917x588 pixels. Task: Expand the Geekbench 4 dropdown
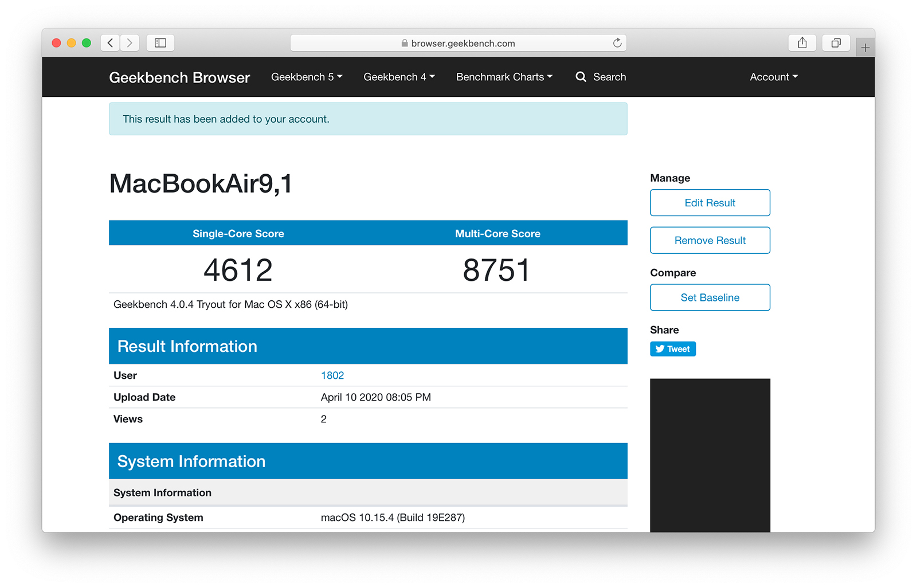(399, 77)
